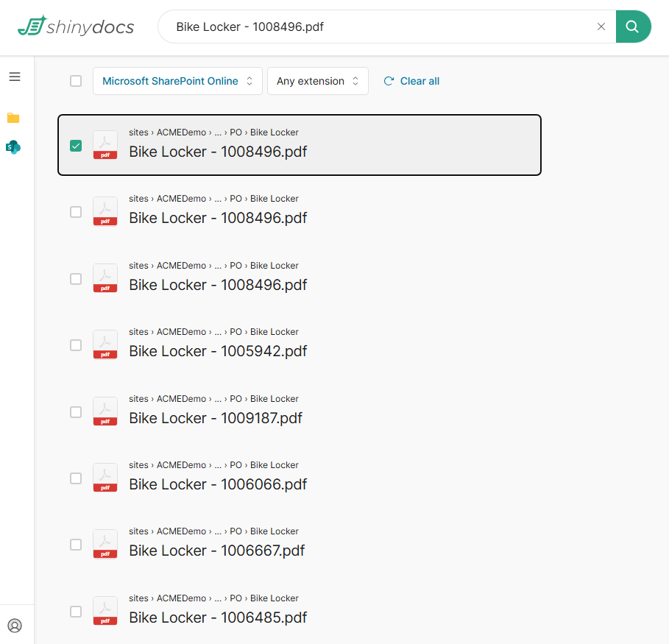Click the ACMEDemo breadcrumb of Bike Locker - 1006667.pdf
The image size is (669, 644).
point(181,531)
